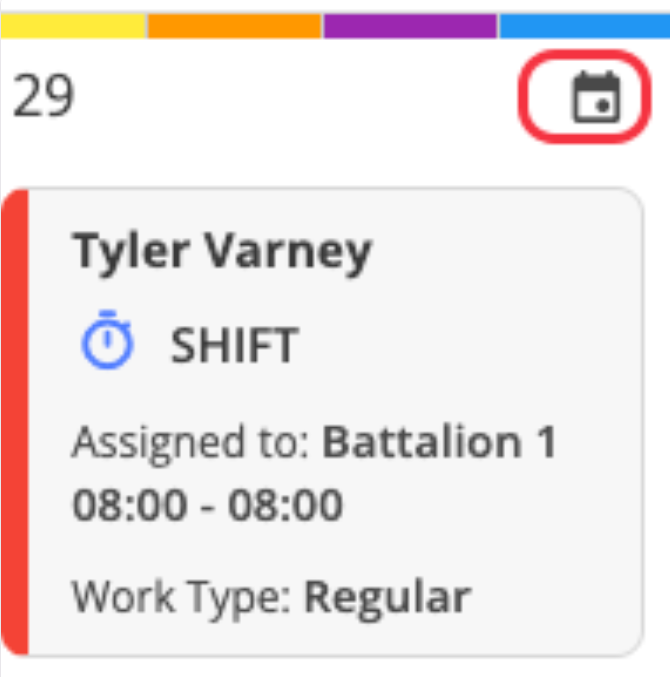Image resolution: width=670 pixels, height=677 pixels.
Task: Click the Assigned to label
Action: (x=191, y=444)
